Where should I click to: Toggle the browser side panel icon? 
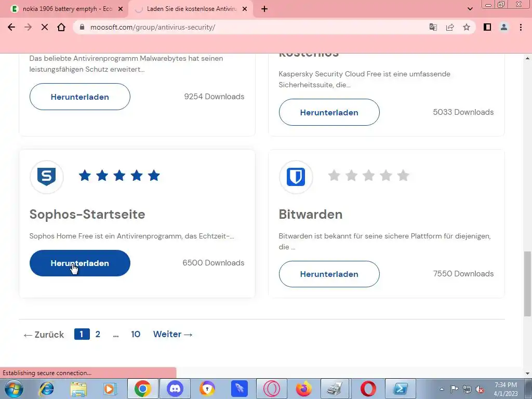[x=487, y=27]
